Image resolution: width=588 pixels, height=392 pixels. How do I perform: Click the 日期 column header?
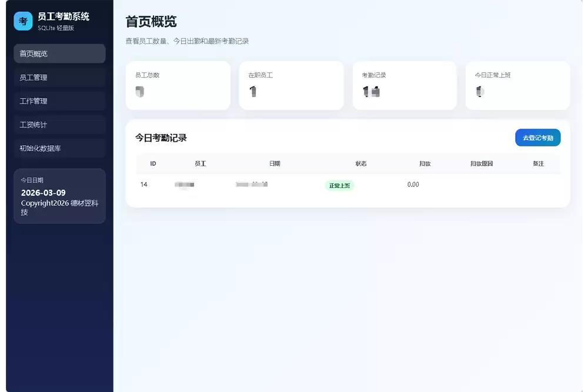pyautogui.click(x=275, y=163)
